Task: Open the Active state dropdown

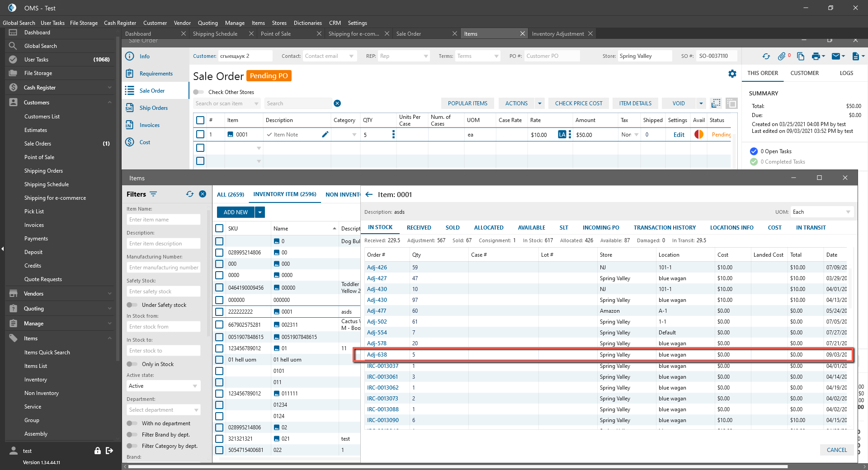Action: pyautogui.click(x=163, y=386)
